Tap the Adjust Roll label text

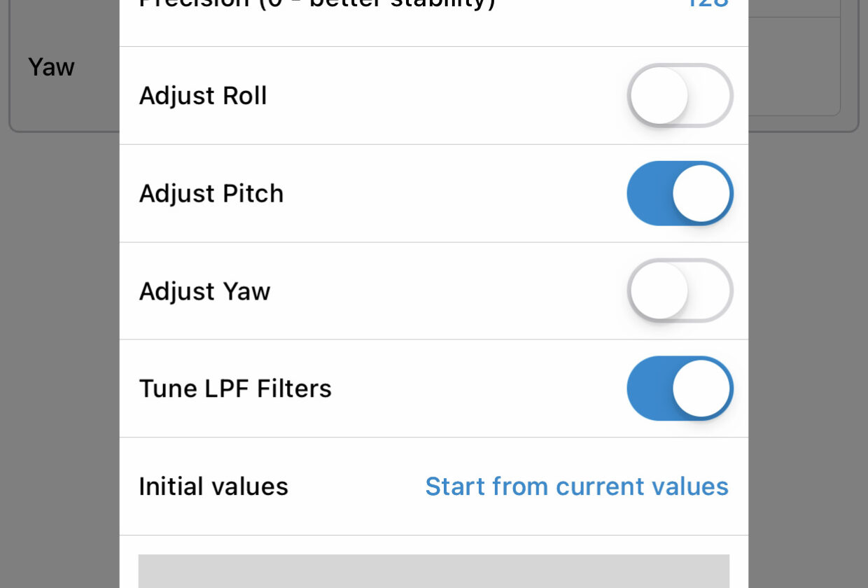pyautogui.click(x=203, y=96)
